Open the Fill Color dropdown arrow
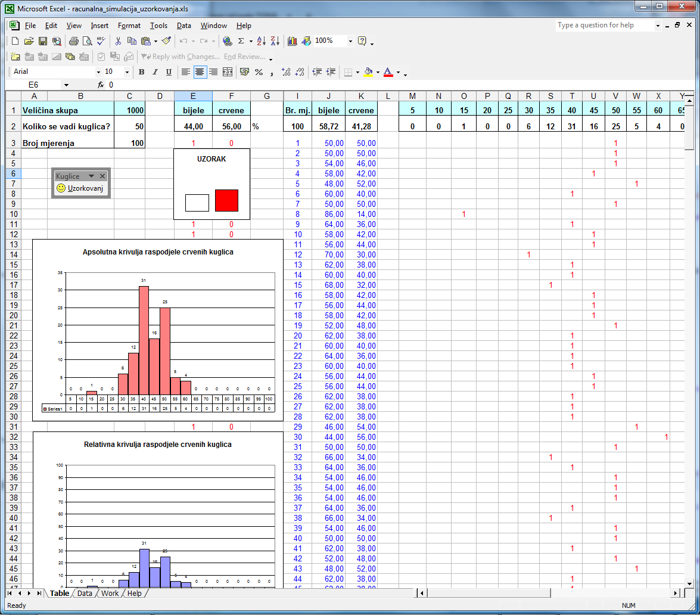The width and height of the screenshot is (700, 615). 378,72
